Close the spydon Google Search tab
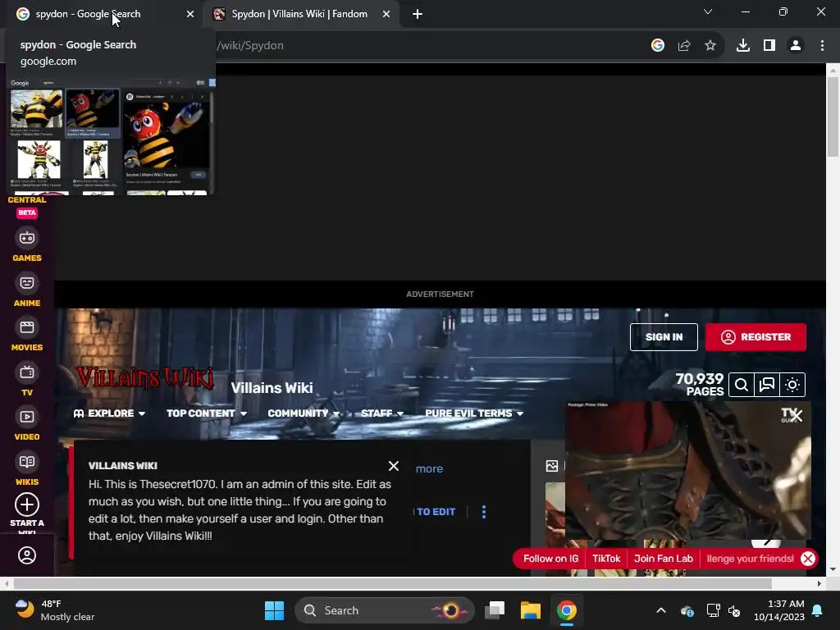 (x=190, y=15)
